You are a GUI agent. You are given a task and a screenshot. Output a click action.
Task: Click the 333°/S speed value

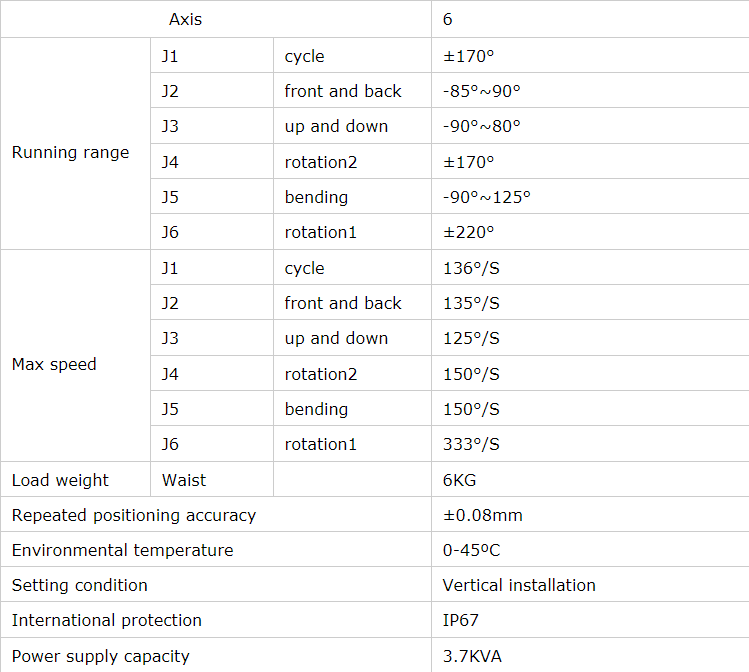click(471, 444)
